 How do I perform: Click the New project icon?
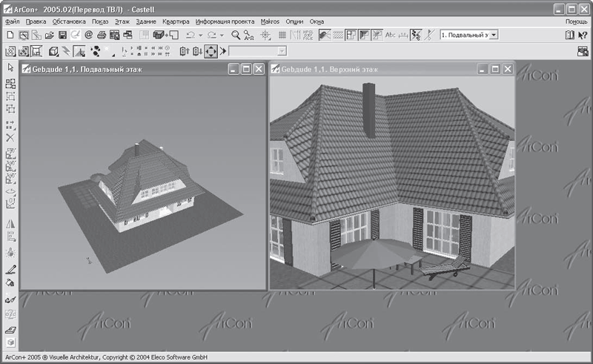(x=10, y=35)
